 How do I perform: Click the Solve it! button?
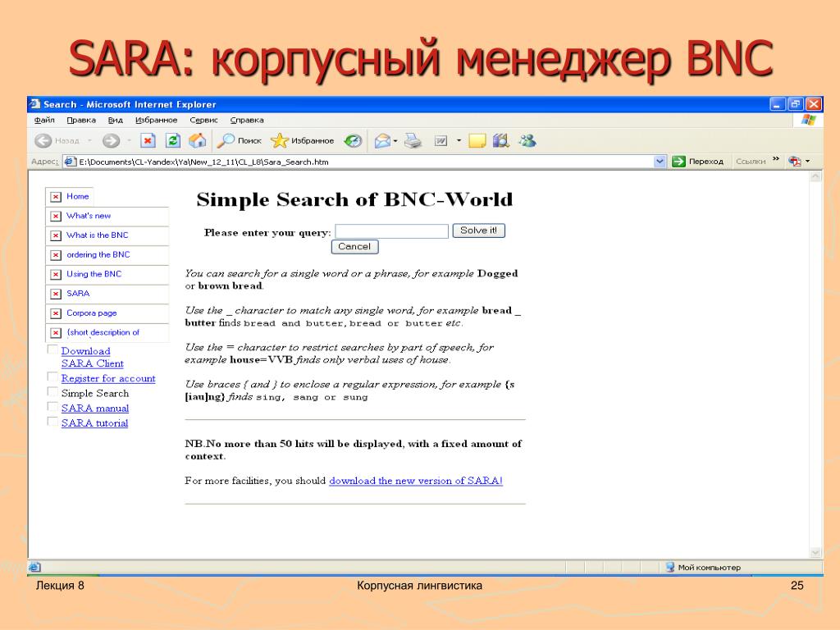478,231
